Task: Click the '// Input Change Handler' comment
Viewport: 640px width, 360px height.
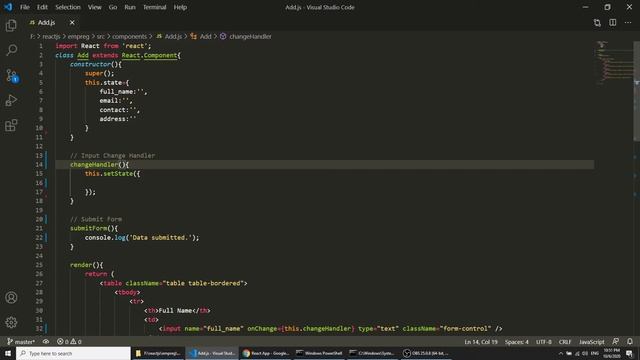Action: click(x=112, y=156)
